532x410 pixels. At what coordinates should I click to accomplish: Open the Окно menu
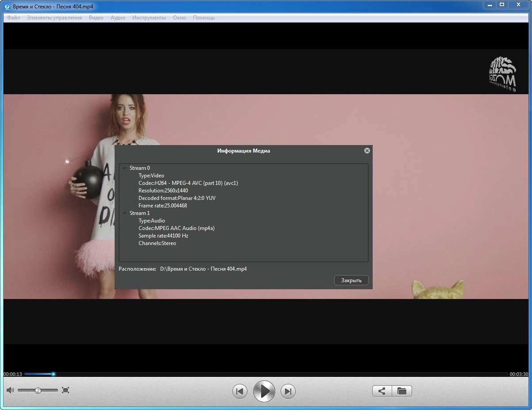pos(179,18)
